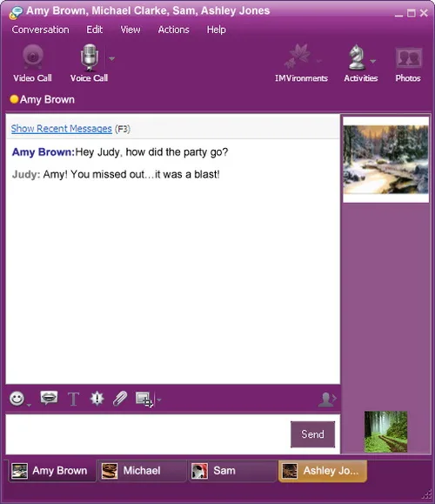Expand the Voice Call dropdown arrow
The image size is (435, 504).
tap(112, 58)
